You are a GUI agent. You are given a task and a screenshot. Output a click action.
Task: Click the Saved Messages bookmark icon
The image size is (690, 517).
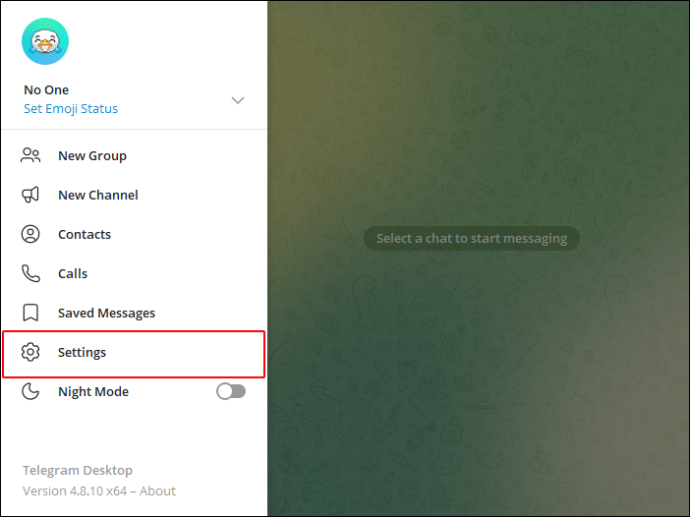pyautogui.click(x=30, y=313)
